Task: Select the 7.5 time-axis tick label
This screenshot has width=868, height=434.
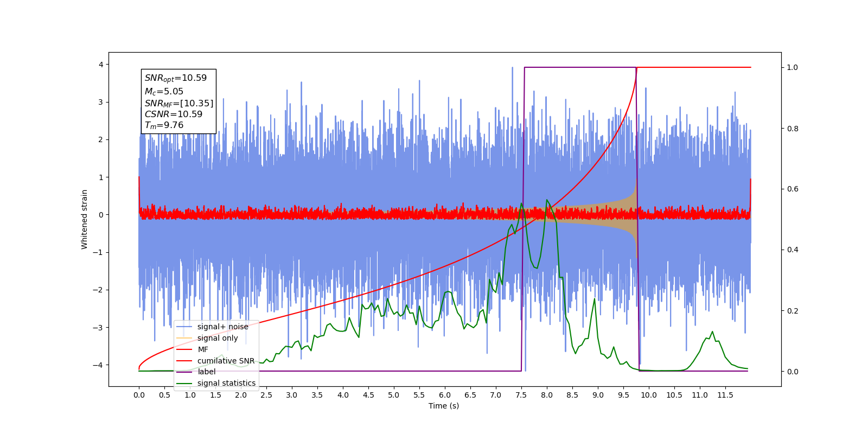Action: click(x=521, y=395)
